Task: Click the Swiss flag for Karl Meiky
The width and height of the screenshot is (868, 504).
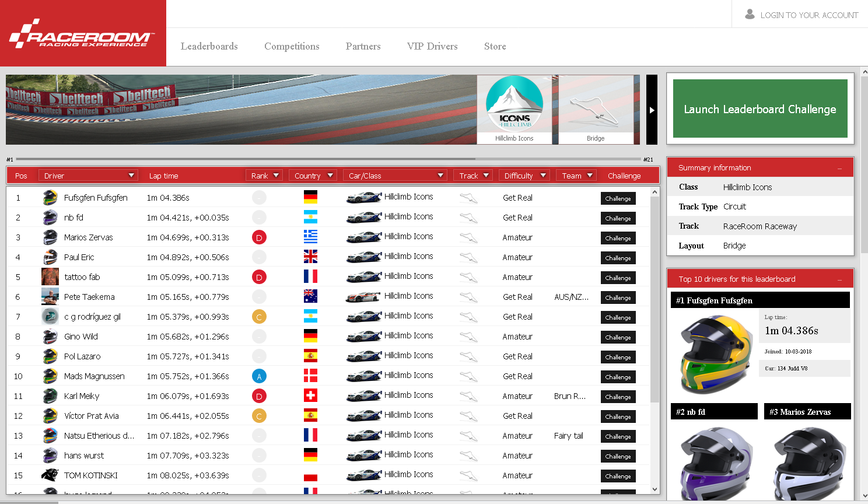Action: point(310,395)
